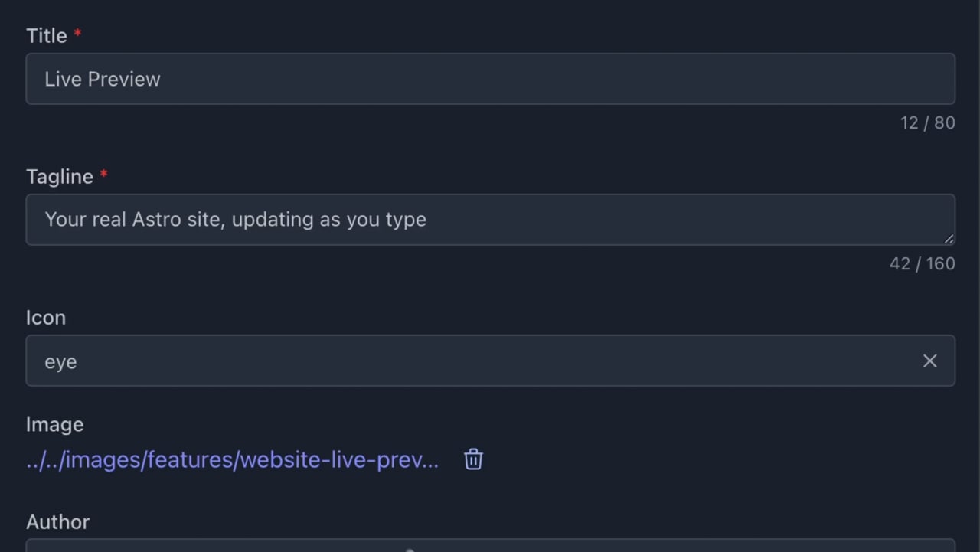This screenshot has height=552, width=980.
Task: Click the red asterisk beside Tagline
Action: click(103, 174)
